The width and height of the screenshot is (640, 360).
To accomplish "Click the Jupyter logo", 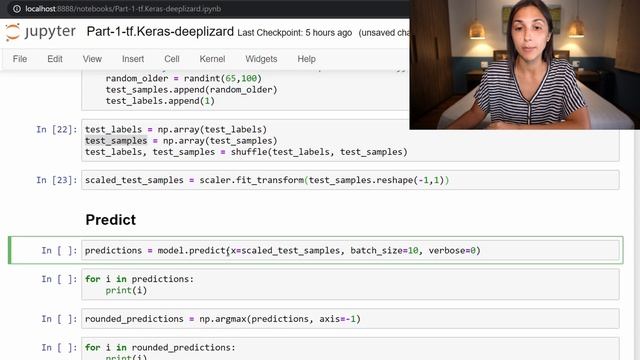I will point(40,32).
